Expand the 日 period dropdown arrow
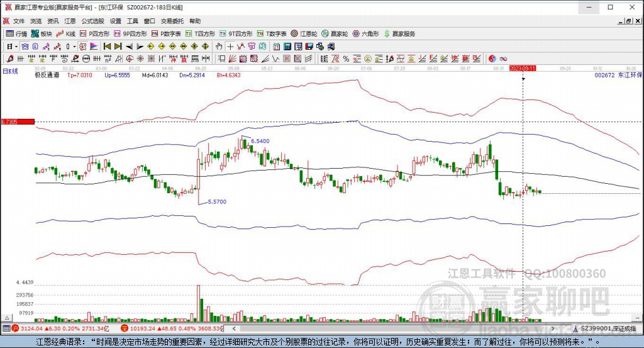The height and width of the screenshot is (348, 644). (x=16, y=47)
